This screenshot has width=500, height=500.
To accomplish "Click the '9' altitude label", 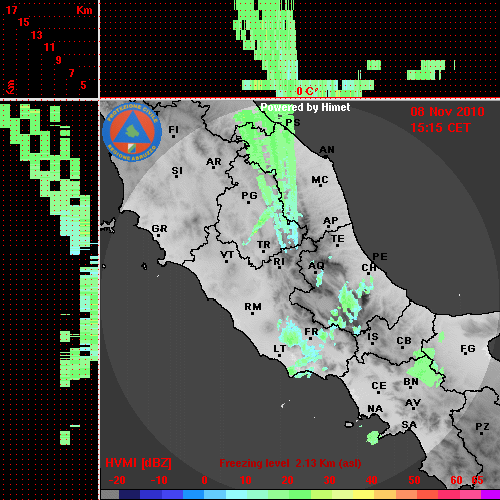I will (59, 60).
